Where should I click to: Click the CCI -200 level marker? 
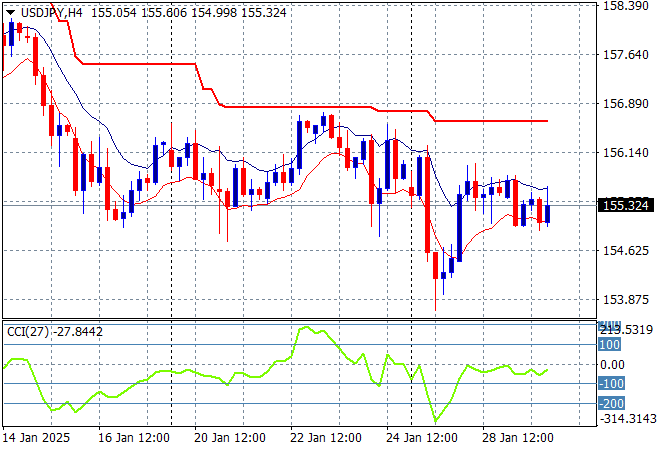coord(610,403)
